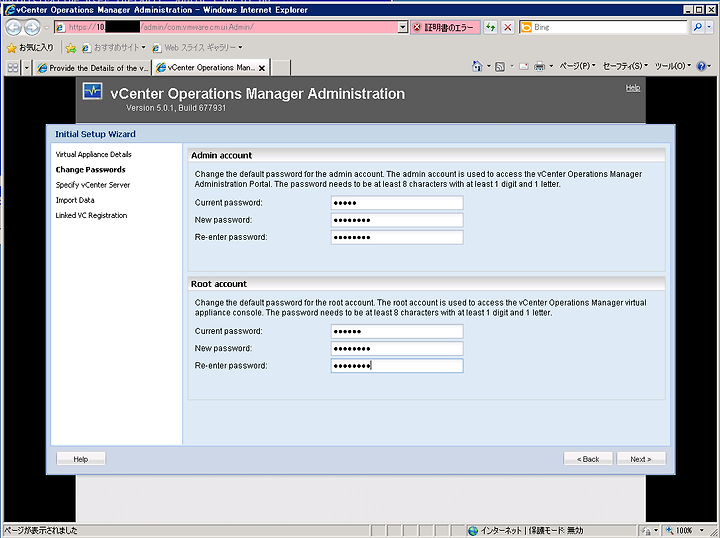The image size is (720, 538).
Task: Open the Safety (セーフティ) menu
Action: click(625, 66)
